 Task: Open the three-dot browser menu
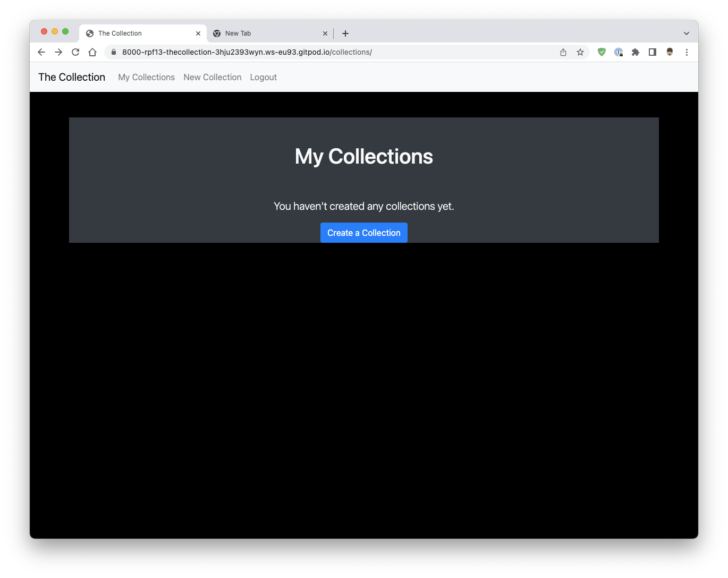[x=687, y=52]
